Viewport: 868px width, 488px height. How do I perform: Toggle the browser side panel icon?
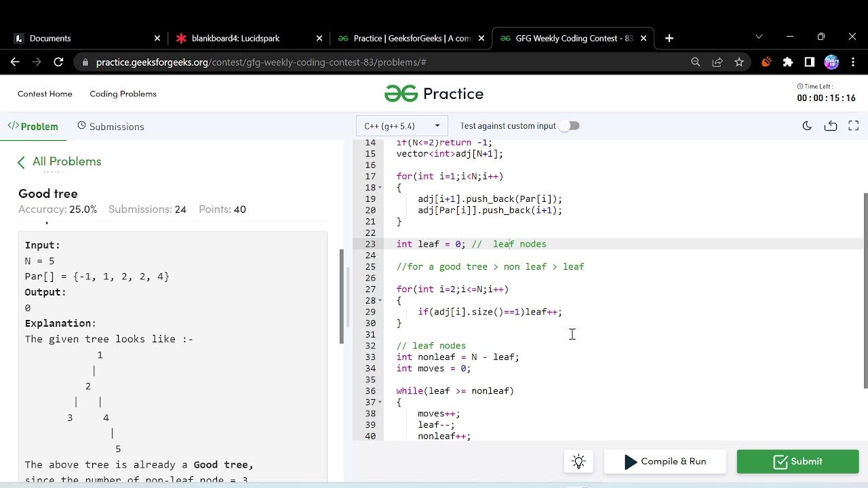coord(810,62)
